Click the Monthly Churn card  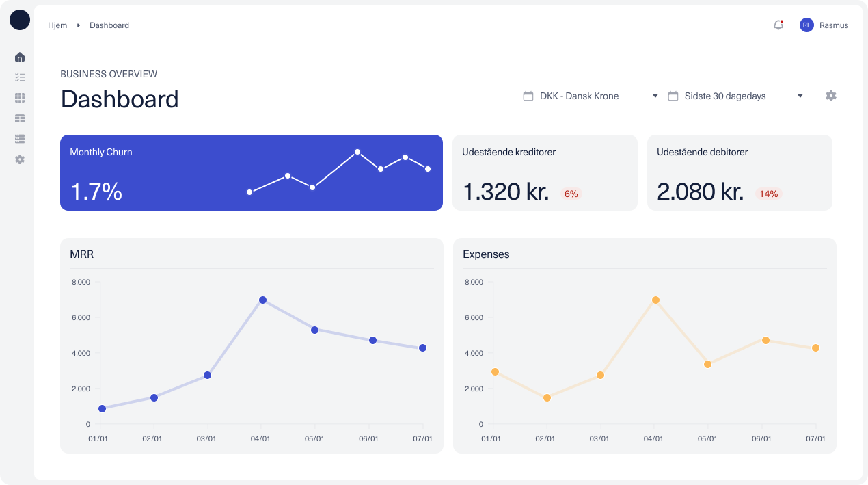251,172
